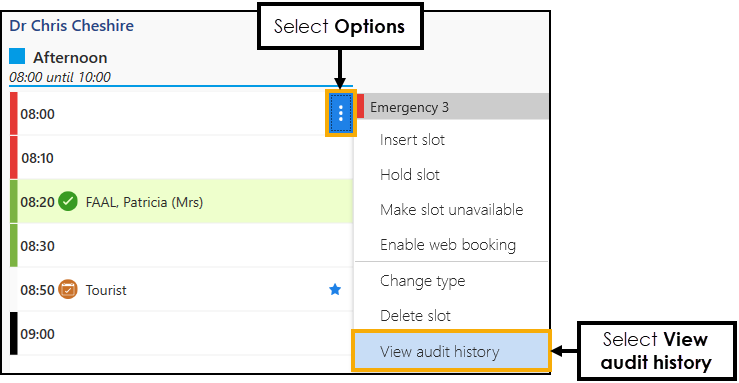This screenshot has height=383, width=739.
Task: Select FAAL, Patricia (Mrs) appointment
Action: click(x=181, y=202)
